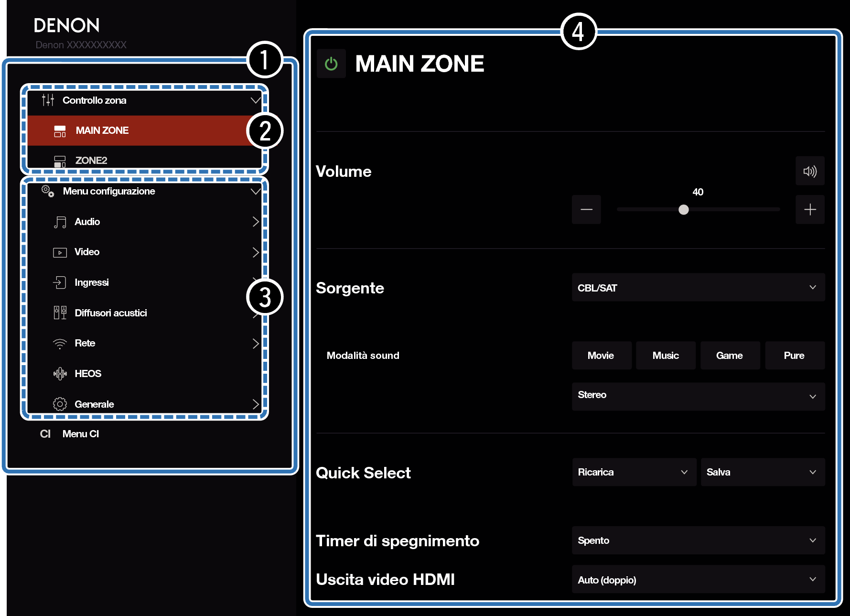Screen dimensions: 850x616
Task: Select the Music sound mode
Action: tap(666, 356)
